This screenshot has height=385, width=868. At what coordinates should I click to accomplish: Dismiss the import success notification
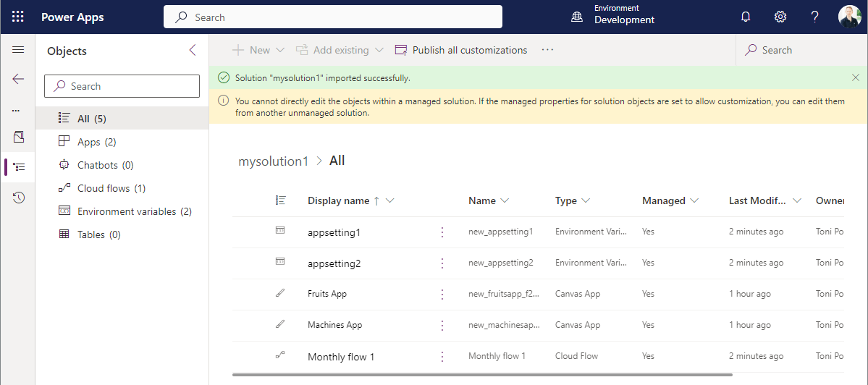click(x=856, y=77)
